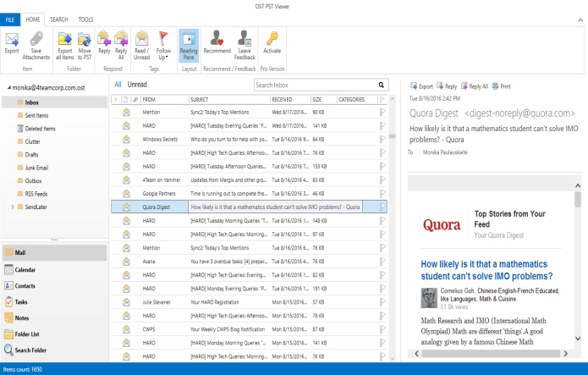Expand the SendLater folder arrow
588x375 pixels.
click(x=13, y=207)
